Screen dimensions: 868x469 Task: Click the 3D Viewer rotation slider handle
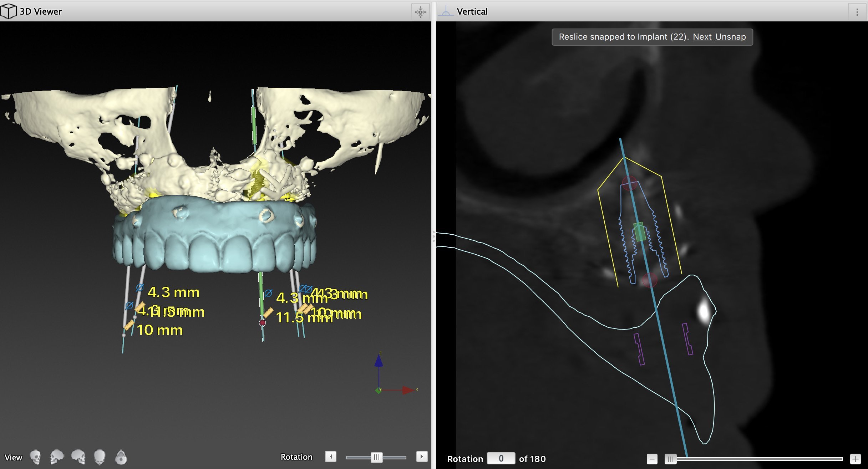pyautogui.click(x=376, y=457)
